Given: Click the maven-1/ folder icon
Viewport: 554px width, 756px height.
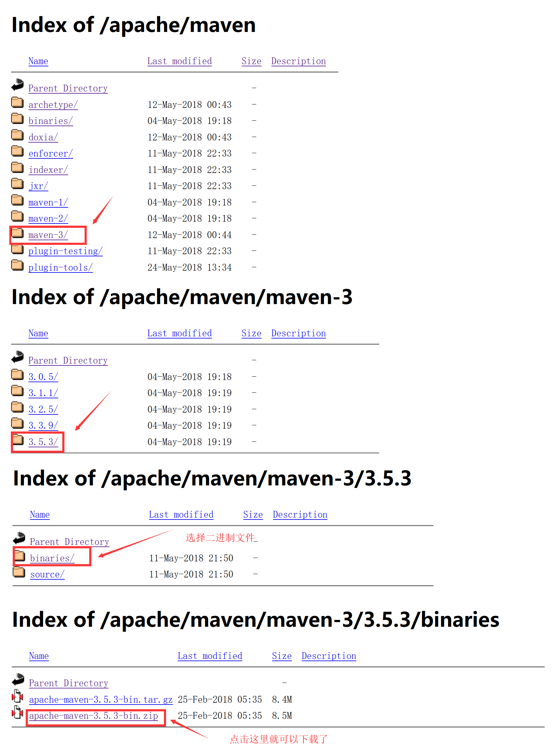Looking at the screenshot, I should (x=17, y=200).
